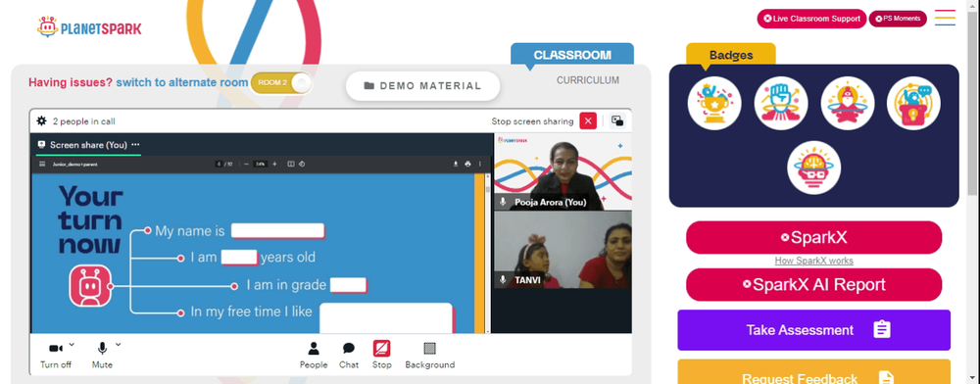This screenshot has width=980, height=384.
Task: Select Pooja Arora (You) video tile
Action: tap(563, 171)
